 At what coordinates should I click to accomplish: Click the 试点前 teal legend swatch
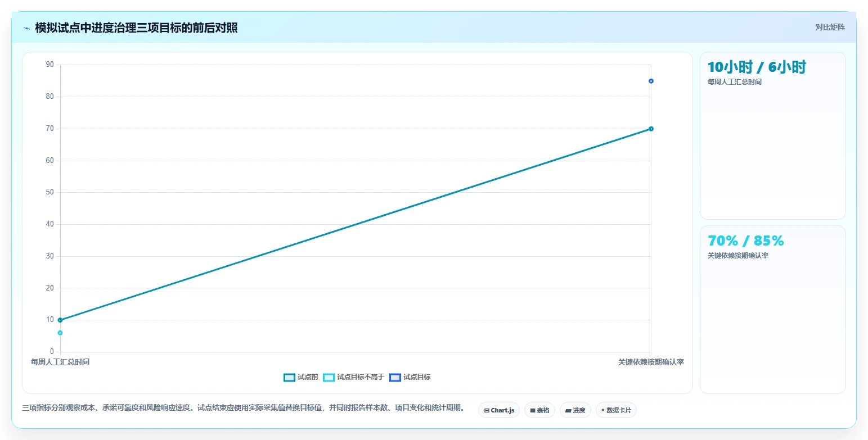[290, 378]
